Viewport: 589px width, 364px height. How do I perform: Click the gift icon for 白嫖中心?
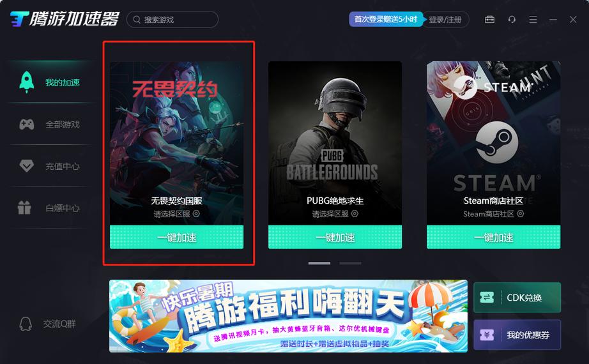click(x=24, y=208)
